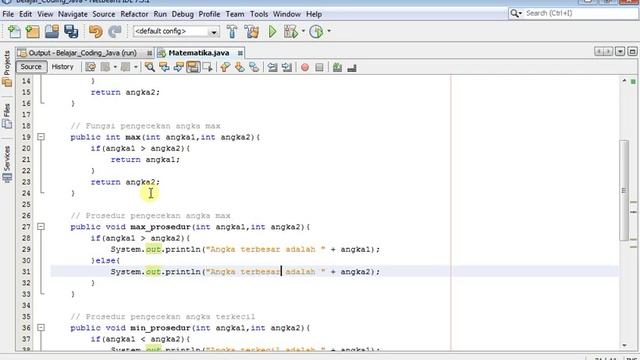This screenshot has height=360, width=640.
Task: Open the search options dropdown by magnifier
Action: [x=516, y=13]
